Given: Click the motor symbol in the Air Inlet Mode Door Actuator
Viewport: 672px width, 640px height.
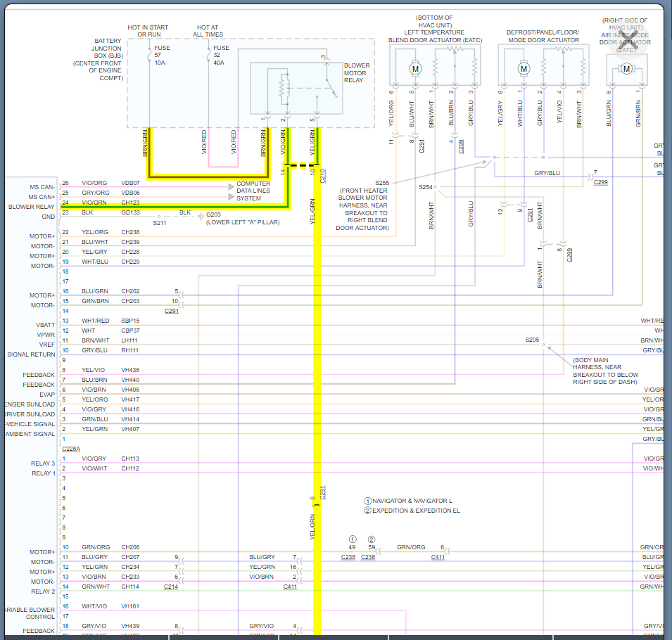Looking at the screenshot, I should tap(626, 68).
